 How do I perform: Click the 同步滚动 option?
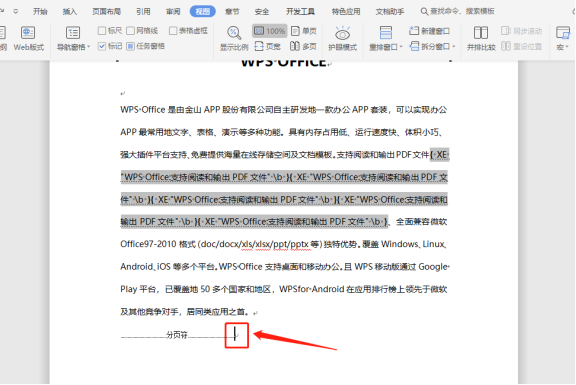522,31
